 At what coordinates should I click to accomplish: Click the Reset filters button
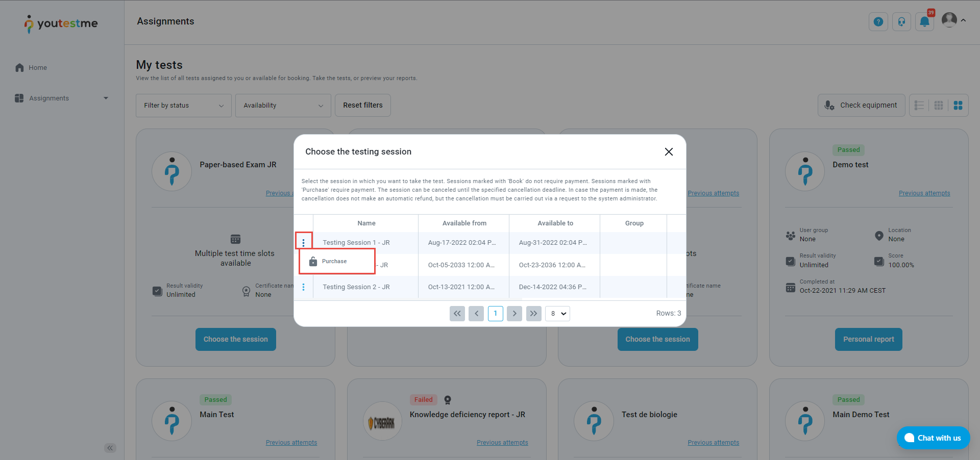coord(362,106)
